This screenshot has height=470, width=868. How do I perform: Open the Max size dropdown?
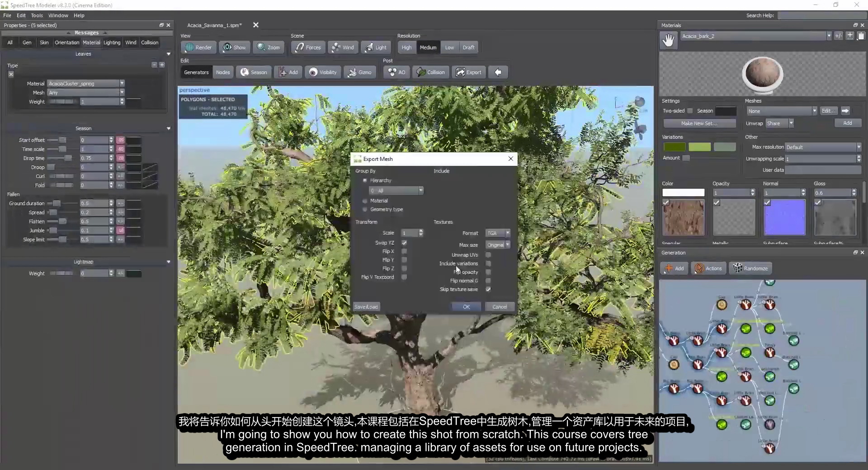pyautogui.click(x=498, y=245)
